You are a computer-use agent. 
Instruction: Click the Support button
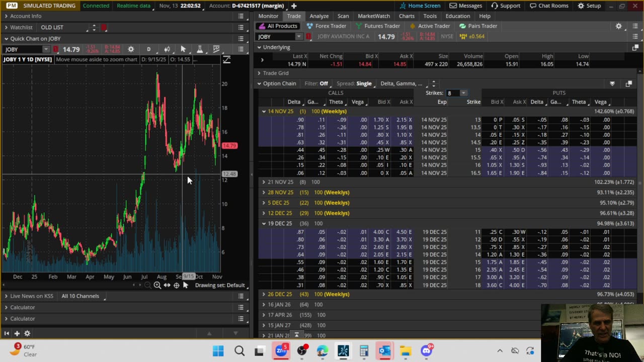point(506,6)
